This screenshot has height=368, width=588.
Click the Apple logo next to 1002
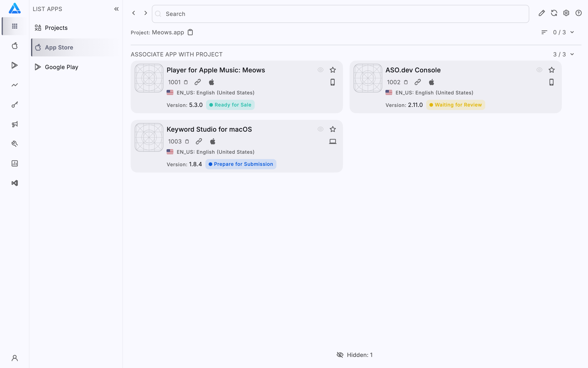[x=432, y=82]
